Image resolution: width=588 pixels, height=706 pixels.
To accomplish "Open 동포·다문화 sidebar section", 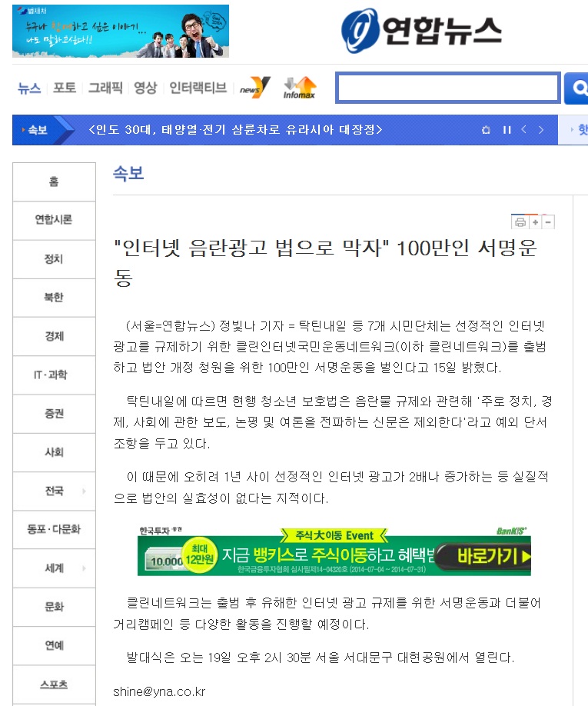I will (54, 529).
